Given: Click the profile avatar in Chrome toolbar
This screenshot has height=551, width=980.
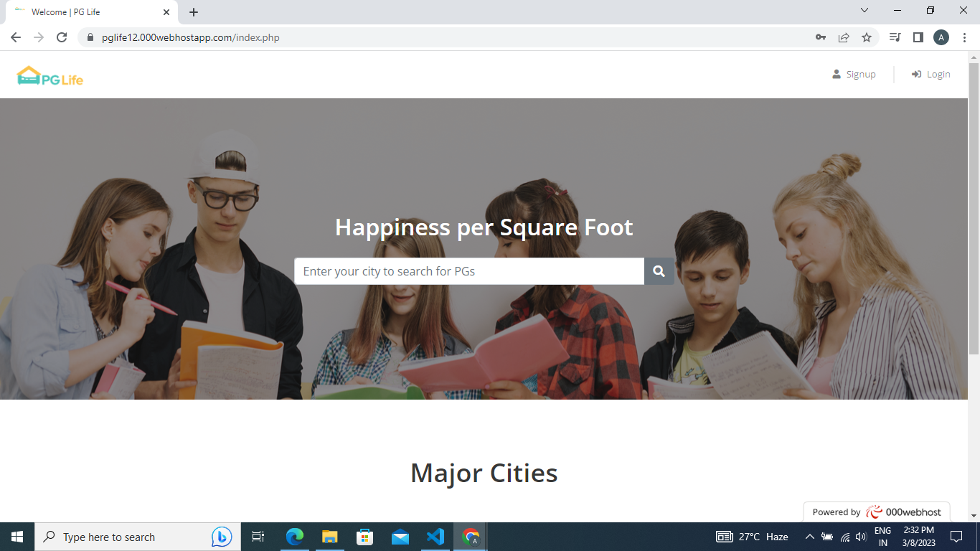Looking at the screenshot, I should pos(941,37).
